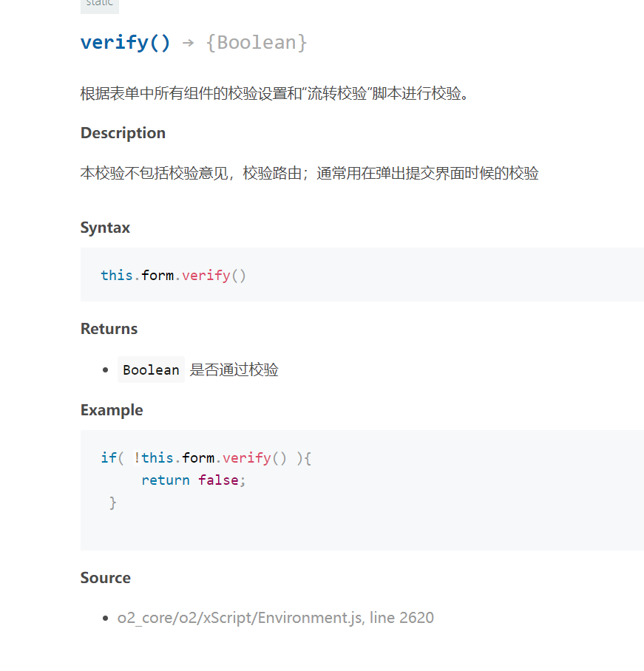Image resolution: width=644 pixels, height=671 pixels.
Task: Click the this.form.verify() syntax code line
Action: [x=173, y=276]
